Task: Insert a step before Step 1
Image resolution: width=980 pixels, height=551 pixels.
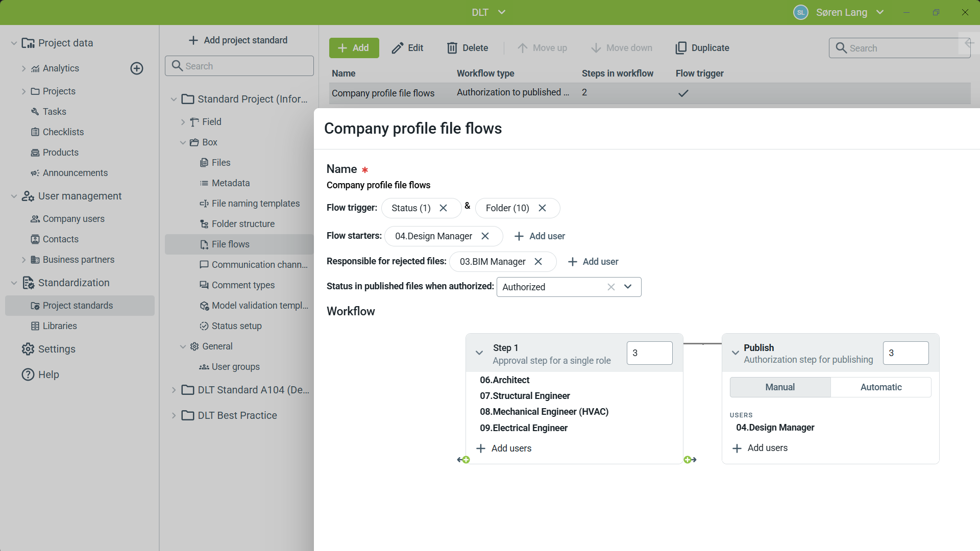Action: point(463,460)
